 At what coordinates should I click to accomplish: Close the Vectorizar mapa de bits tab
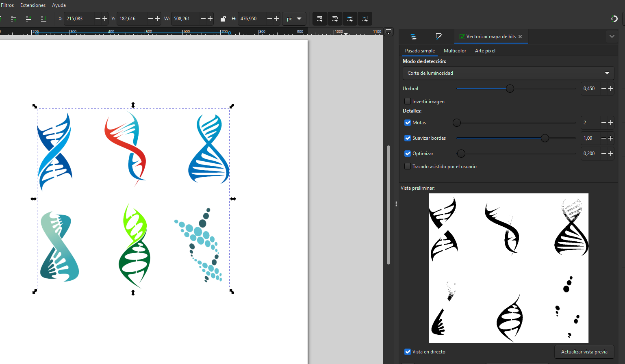click(x=520, y=37)
